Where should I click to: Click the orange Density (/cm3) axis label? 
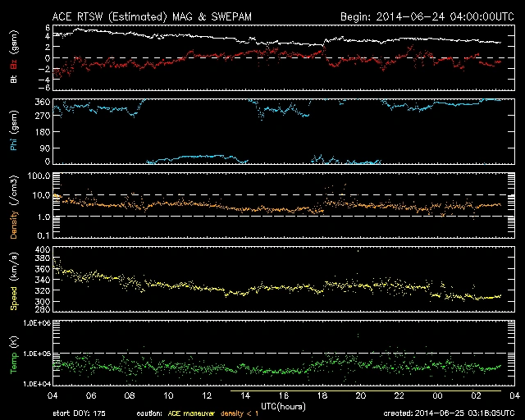(x=13, y=208)
